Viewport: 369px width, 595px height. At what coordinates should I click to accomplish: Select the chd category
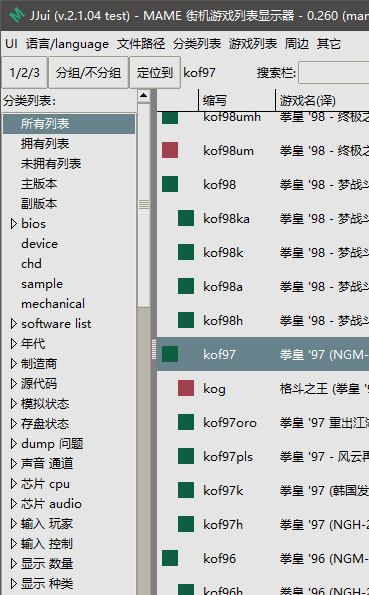tap(31, 264)
